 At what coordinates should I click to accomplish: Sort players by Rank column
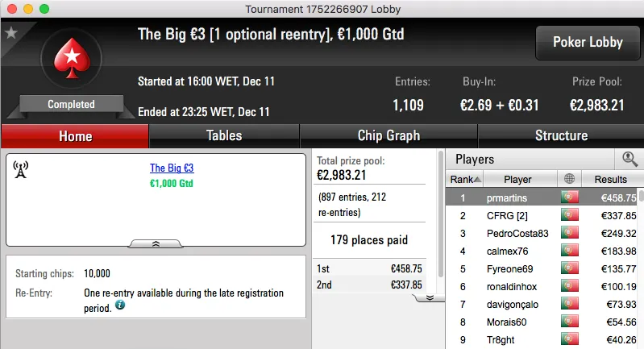(465, 179)
